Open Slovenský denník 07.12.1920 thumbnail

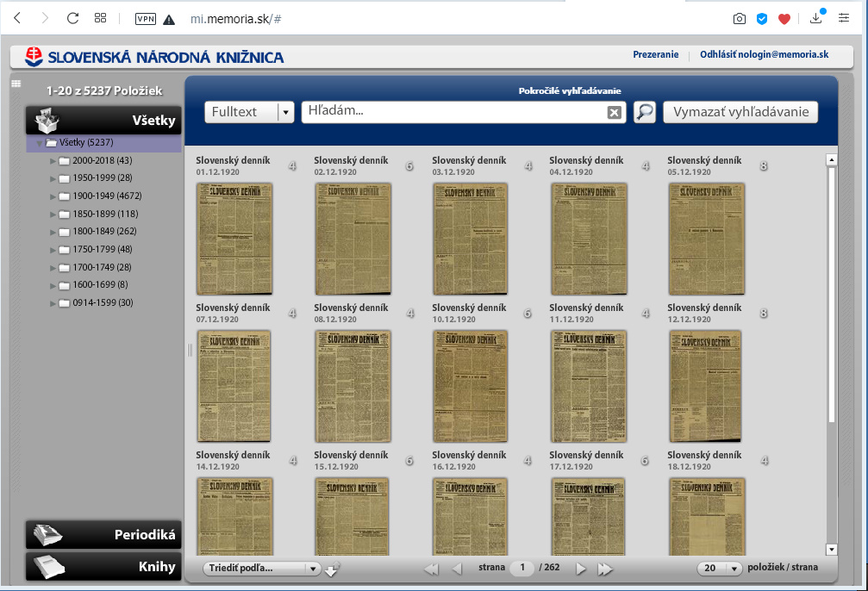[x=234, y=386]
